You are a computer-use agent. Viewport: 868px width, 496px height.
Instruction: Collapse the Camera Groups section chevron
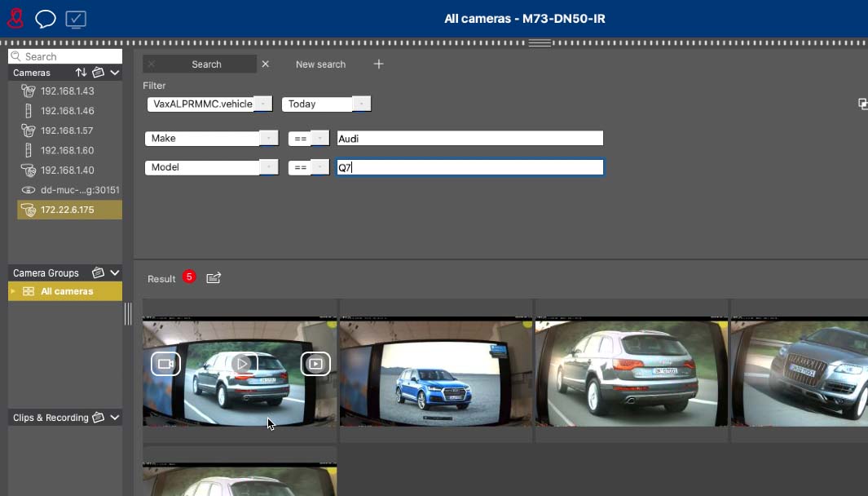pyautogui.click(x=115, y=272)
